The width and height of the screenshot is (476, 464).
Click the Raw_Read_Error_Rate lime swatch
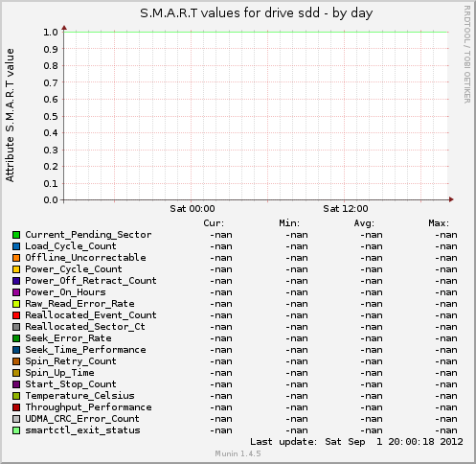click(x=16, y=304)
